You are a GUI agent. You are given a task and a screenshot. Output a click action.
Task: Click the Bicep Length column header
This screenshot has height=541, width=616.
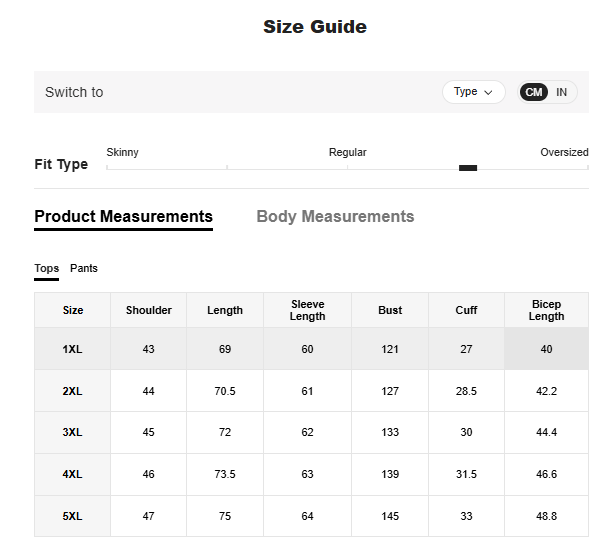[546, 310]
